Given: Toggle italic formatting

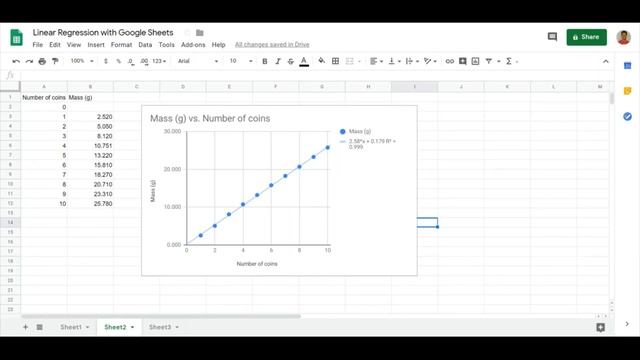Looking at the screenshot, I should tap(278, 61).
